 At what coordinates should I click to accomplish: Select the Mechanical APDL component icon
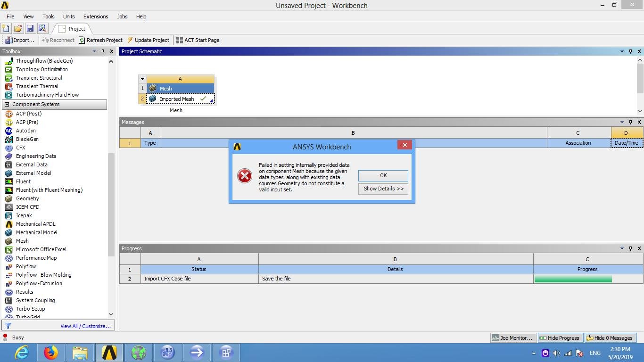(8, 224)
